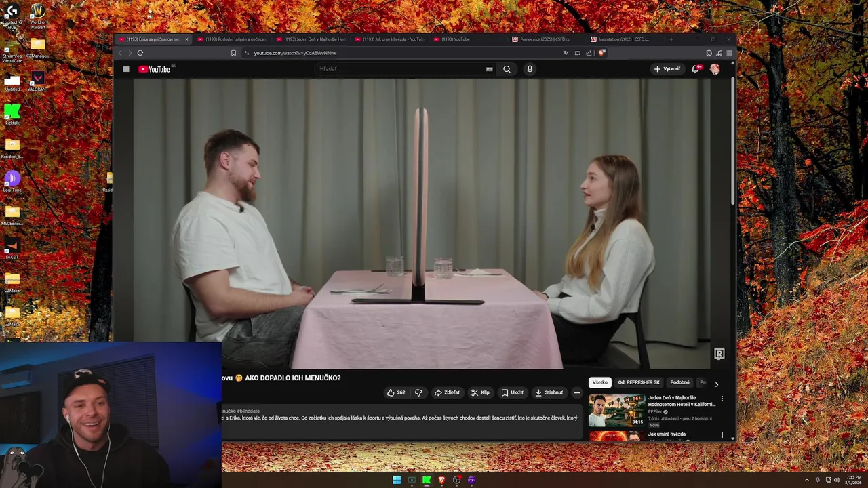
Task: Select VALORANT desktop shortcut
Action: tap(38, 82)
